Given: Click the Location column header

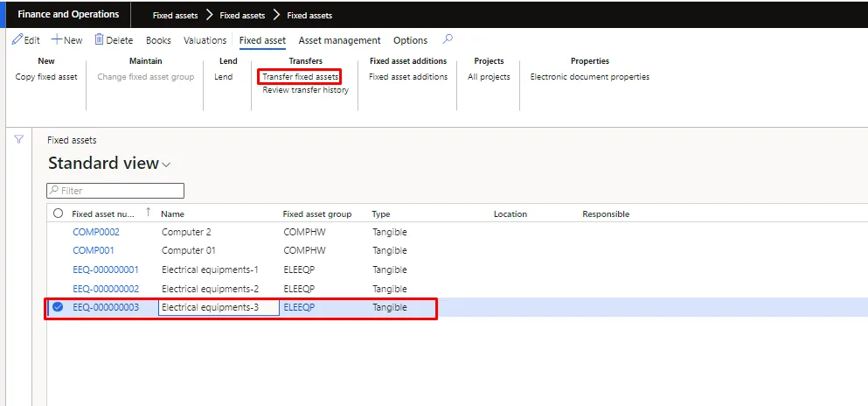Looking at the screenshot, I should 510,213.
